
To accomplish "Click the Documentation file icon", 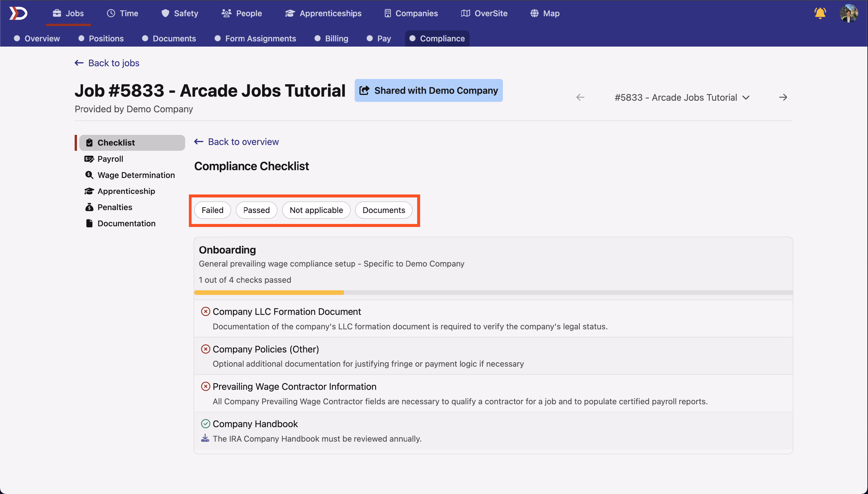I will 89,223.
